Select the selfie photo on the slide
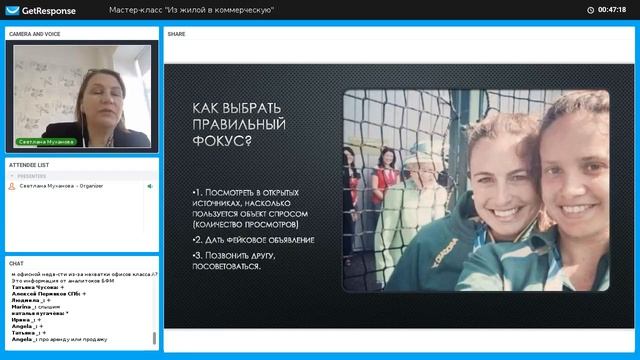Screen dimensions: 640x360 (x=476, y=191)
